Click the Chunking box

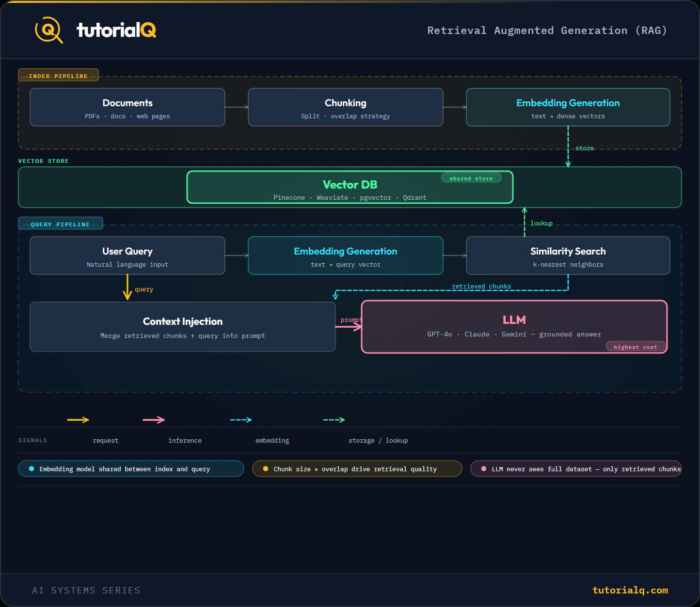[346, 107]
